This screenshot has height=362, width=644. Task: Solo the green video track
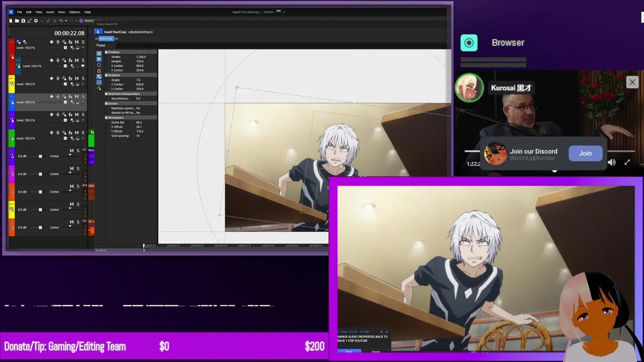[83, 133]
